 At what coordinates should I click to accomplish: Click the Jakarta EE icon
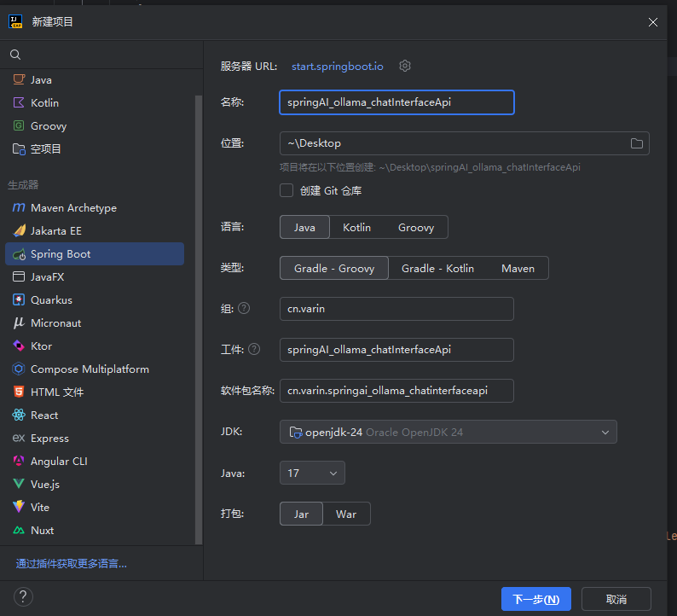click(19, 230)
